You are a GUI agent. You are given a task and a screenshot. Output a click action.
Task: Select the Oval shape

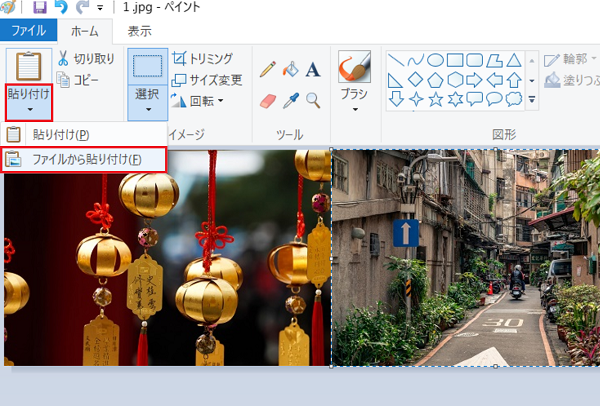click(x=435, y=60)
